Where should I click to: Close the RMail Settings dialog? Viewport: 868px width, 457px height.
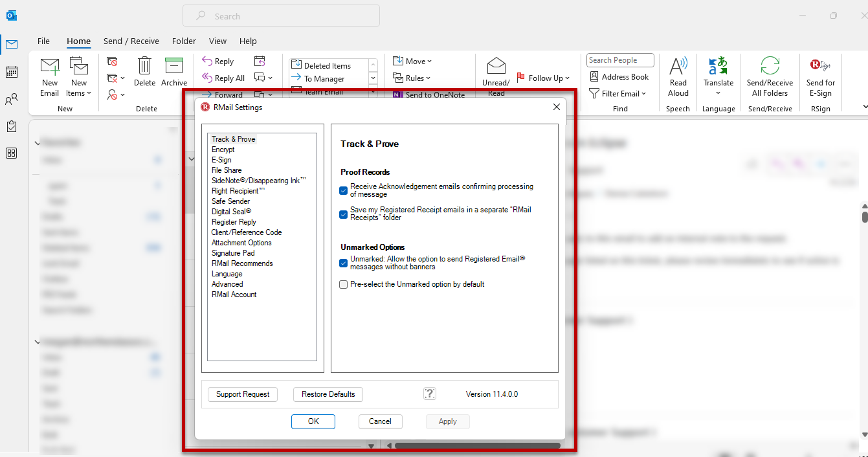(556, 107)
